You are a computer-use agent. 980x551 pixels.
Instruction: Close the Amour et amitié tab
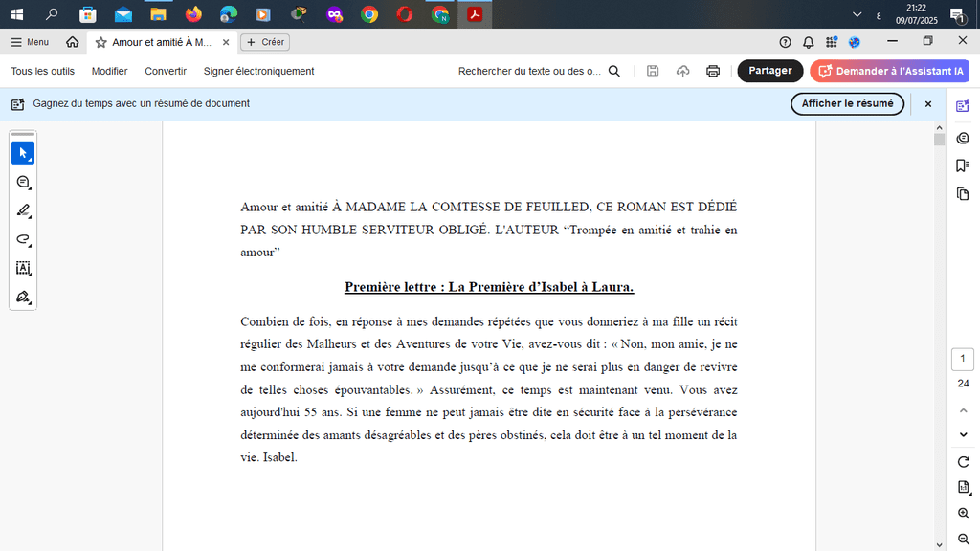(x=226, y=42)
